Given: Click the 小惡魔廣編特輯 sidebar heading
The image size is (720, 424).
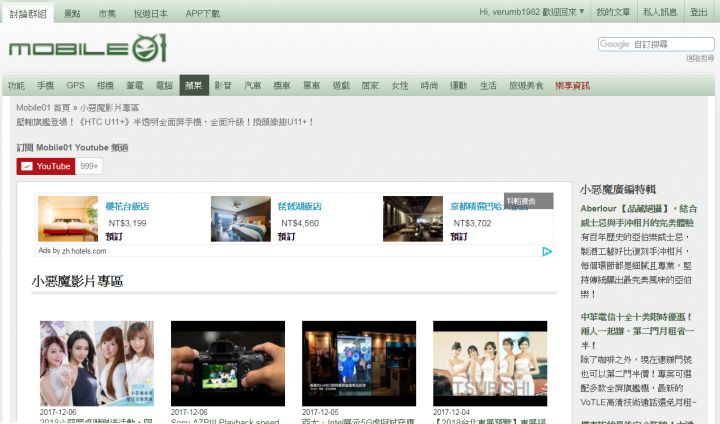Looking at the screenshot, I should [618, 189].
